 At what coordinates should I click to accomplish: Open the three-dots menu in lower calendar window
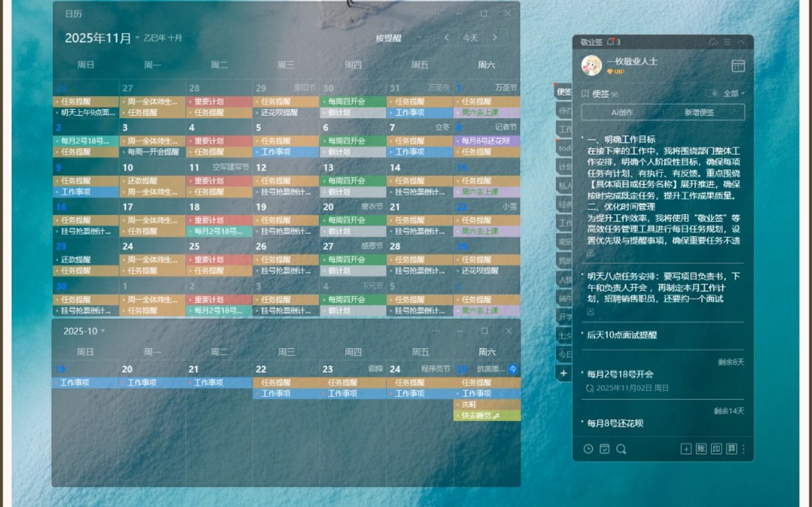[436, 331]
